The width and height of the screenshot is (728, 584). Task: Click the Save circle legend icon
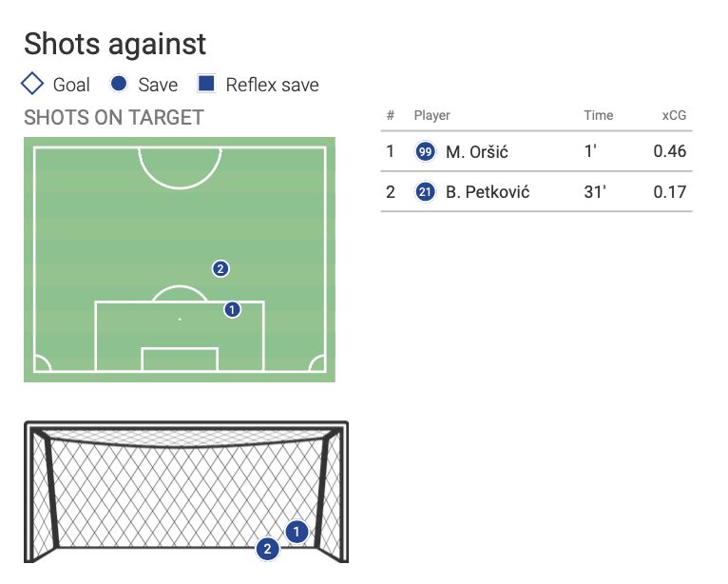pos(119,84)
